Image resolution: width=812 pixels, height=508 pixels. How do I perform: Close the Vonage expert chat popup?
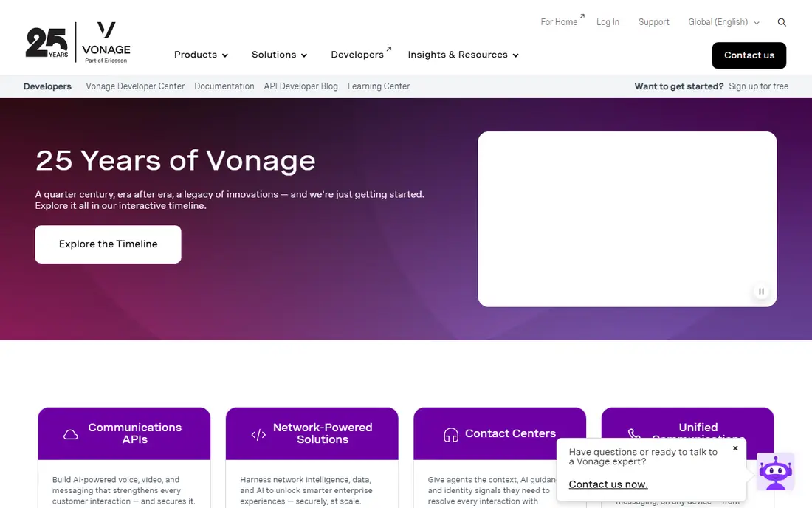734,448
